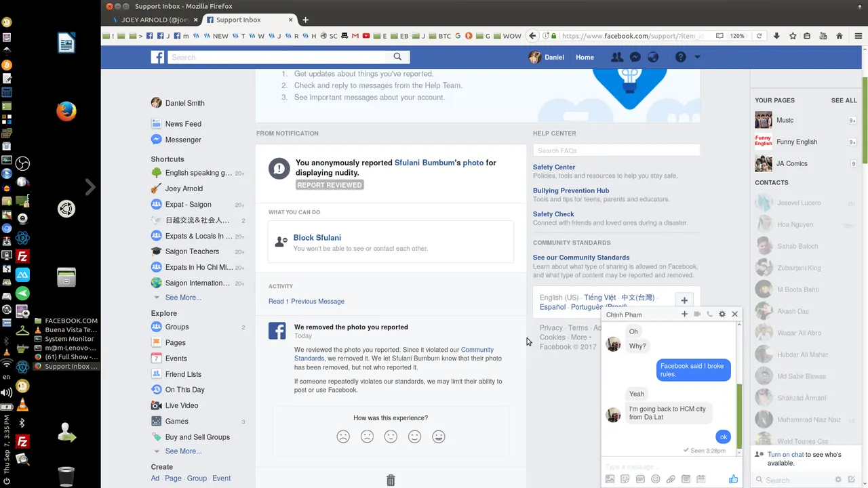Screen dimensions: 868x488
Task: Select the slightly happy face rating
Action: (414, 437)
